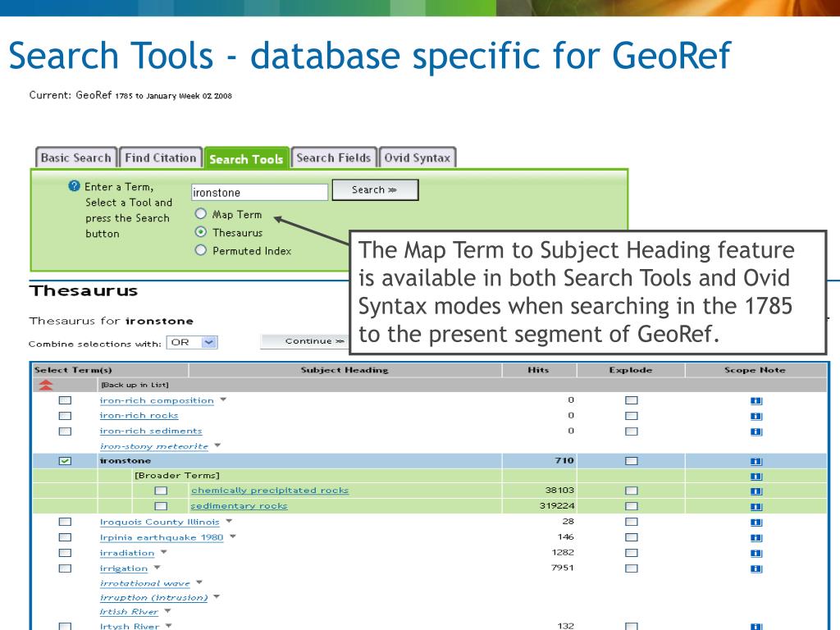Check the select box for Iroquois County Illinois
840x630 pixels.
65,522
